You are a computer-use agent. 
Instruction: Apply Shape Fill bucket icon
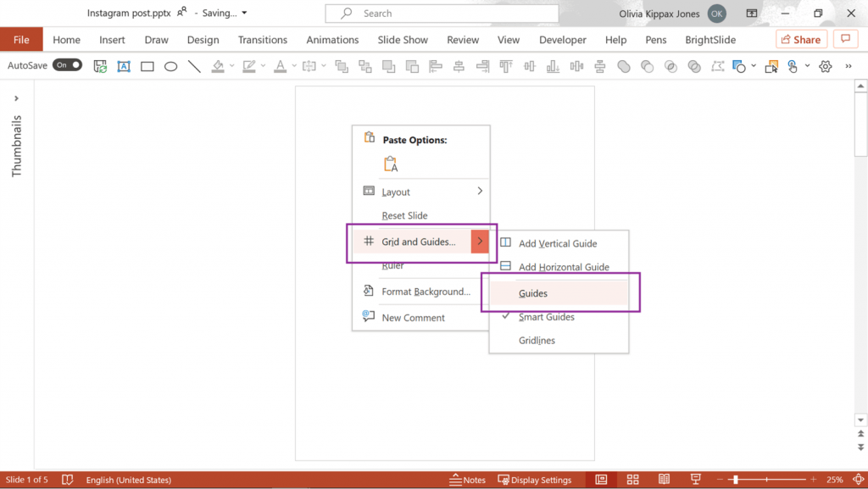218,66
